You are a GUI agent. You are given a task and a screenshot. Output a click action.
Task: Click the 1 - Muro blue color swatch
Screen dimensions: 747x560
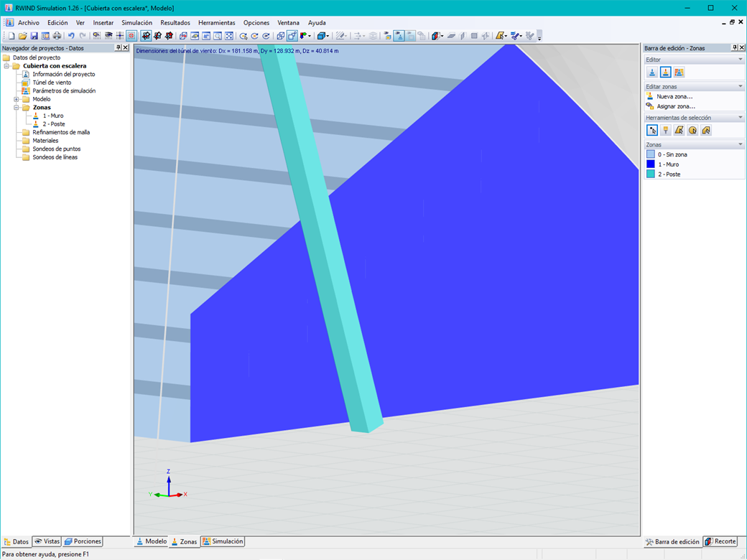click(650, 164)
